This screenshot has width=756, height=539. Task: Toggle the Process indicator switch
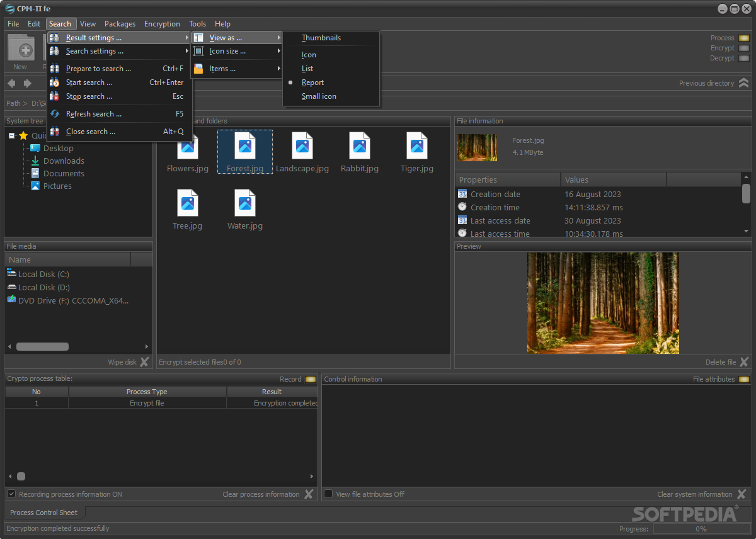[744, 38]
